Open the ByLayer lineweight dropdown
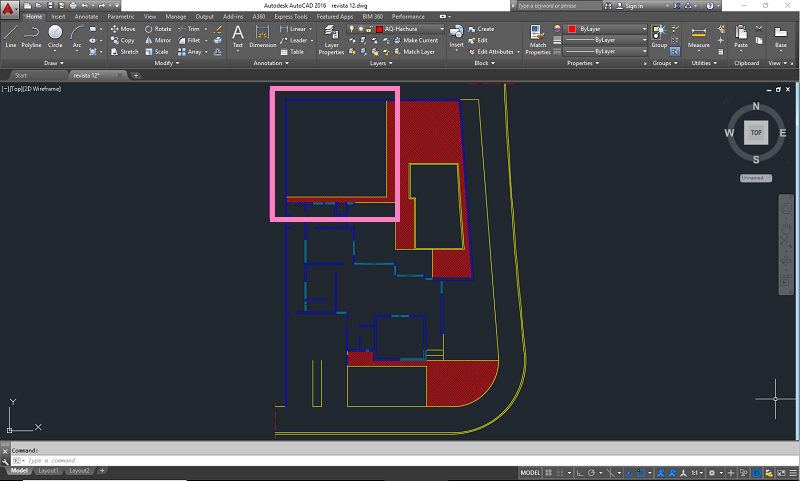 644,40
